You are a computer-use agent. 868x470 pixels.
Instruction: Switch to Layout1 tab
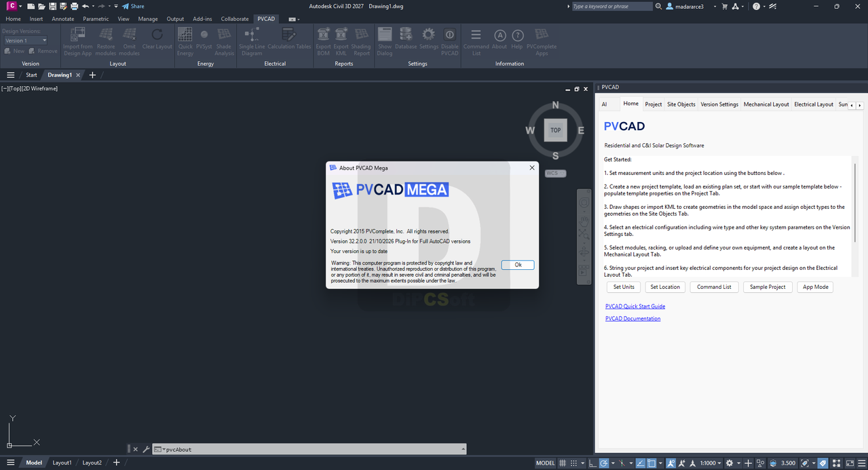pos(62,463)
